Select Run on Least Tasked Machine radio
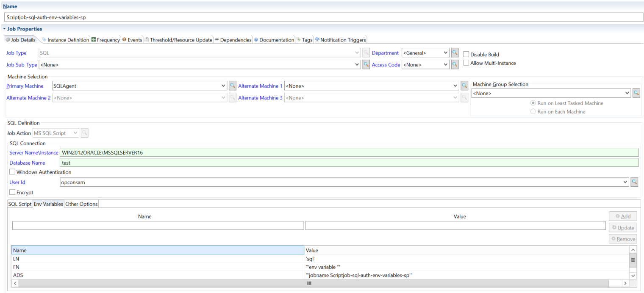This screenshot has width=644, height=293. (x=533, y=103)
